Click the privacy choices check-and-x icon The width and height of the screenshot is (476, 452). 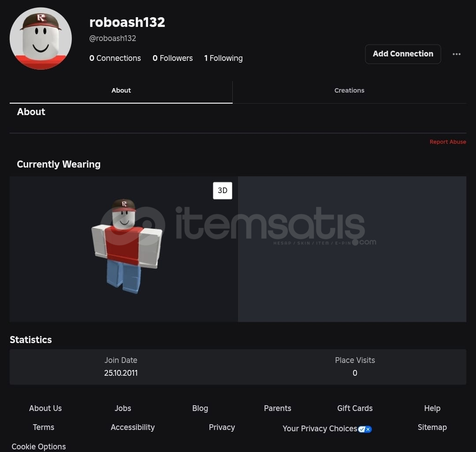pos(365,429)
